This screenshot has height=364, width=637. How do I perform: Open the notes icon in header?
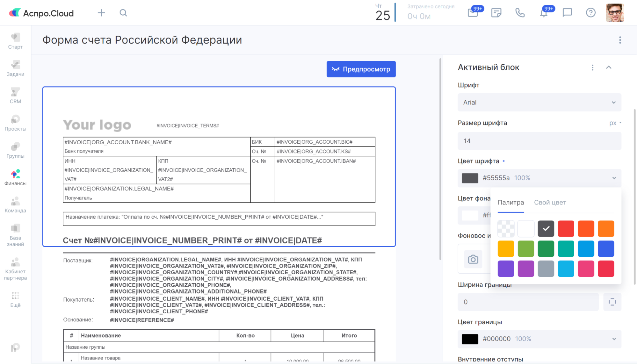click(496, 13)
